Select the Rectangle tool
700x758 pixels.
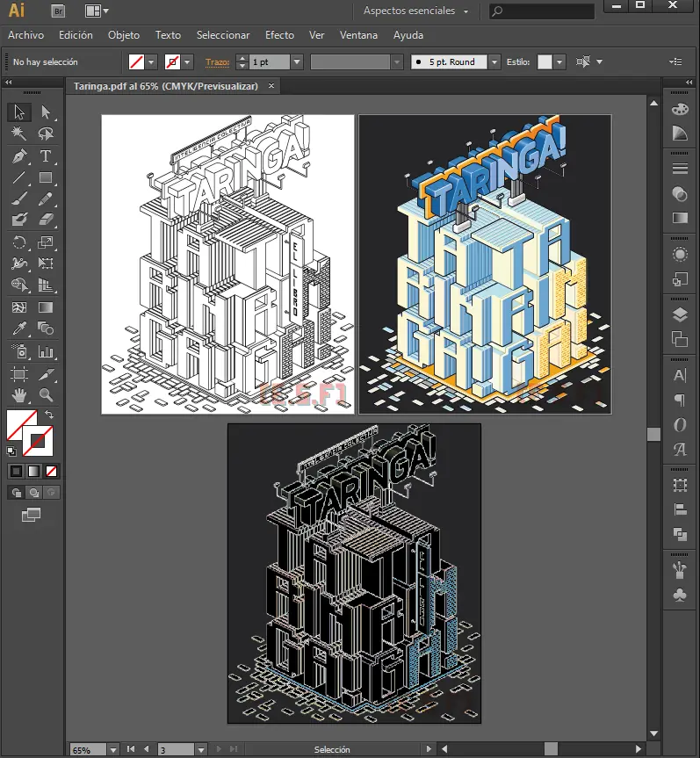tap(46, 177)
